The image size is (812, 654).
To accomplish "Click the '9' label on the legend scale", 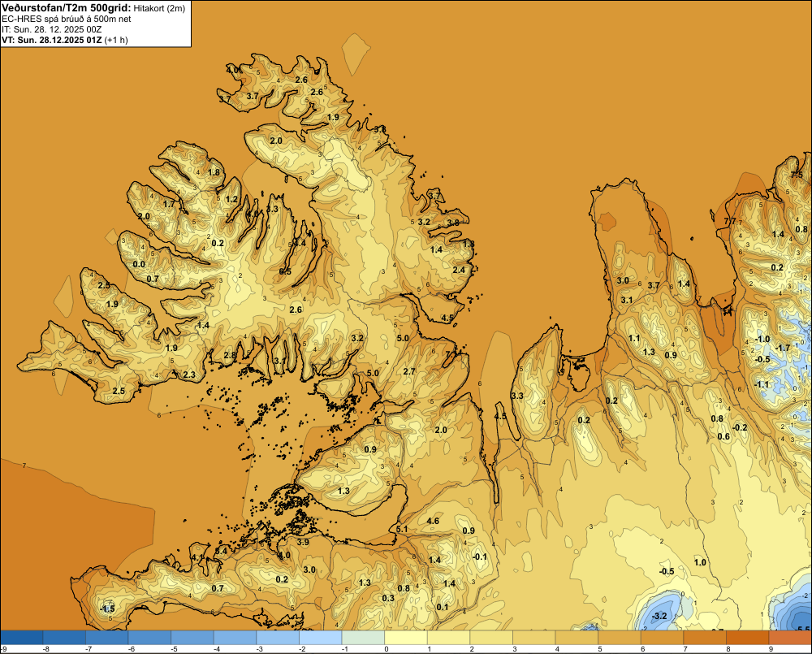I will pos(771,649).
